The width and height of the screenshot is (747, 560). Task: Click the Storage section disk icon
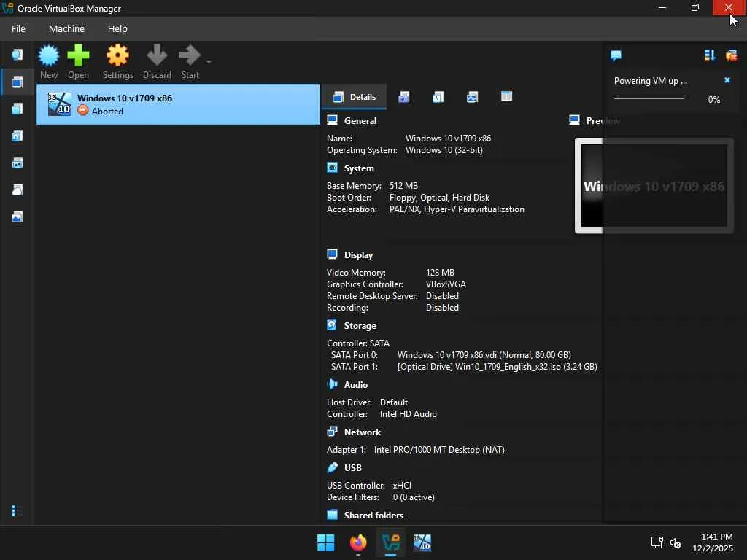tap(332, 324)
